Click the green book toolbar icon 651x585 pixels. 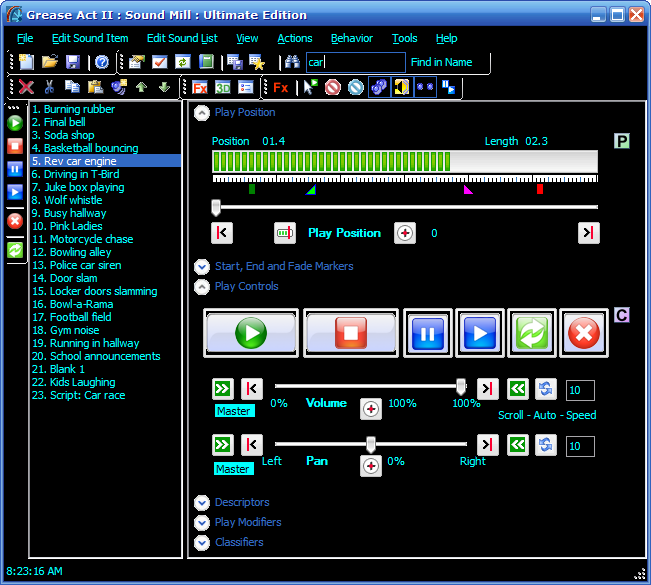click(206, 62)
